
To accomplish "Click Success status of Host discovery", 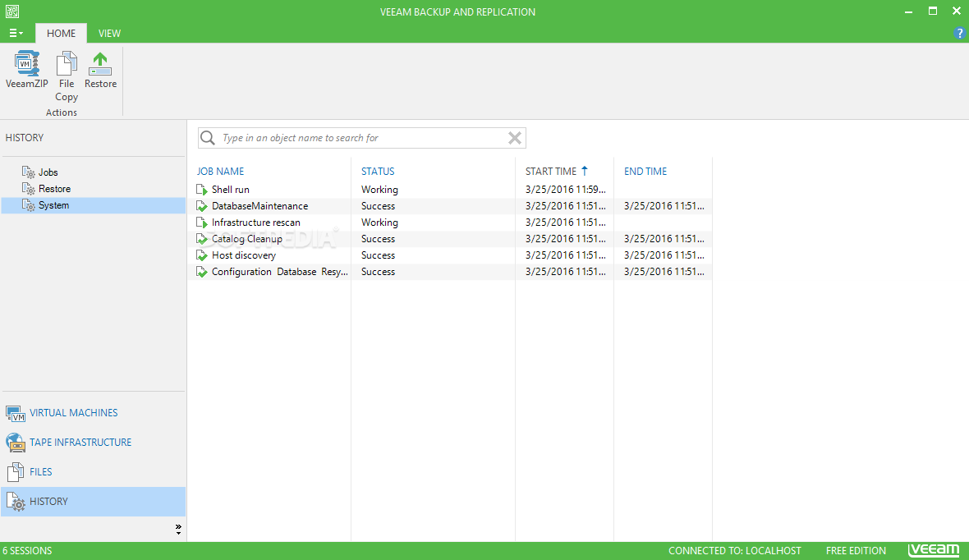I will [378, 255].
